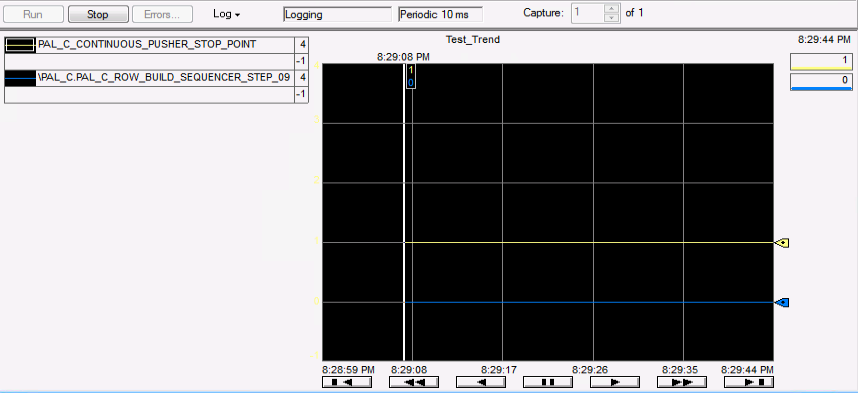This screenshot has height=393, width=858.
Task: Open the Log dropdown menu
Action: (x=227, y=14)
